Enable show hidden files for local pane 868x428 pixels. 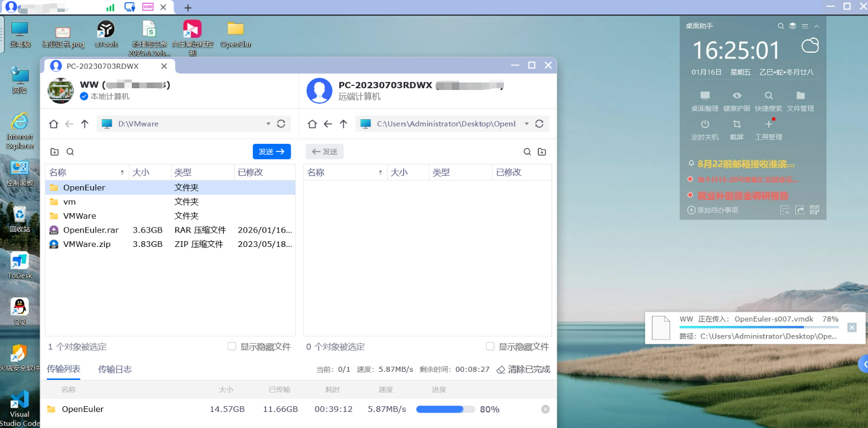(232, 347)
